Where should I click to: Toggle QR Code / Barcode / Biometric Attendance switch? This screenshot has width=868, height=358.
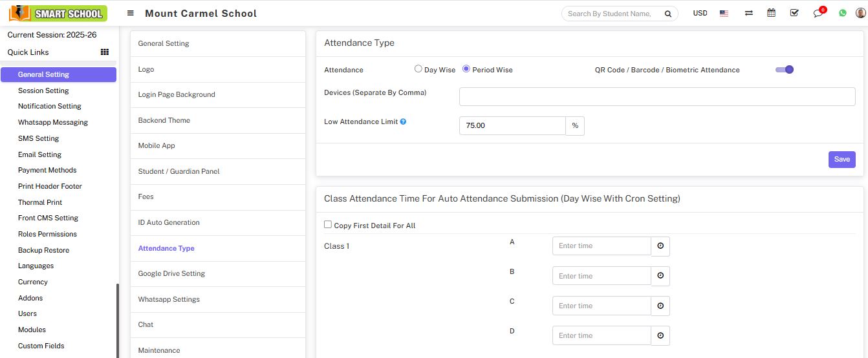click(x=784, y=70)
